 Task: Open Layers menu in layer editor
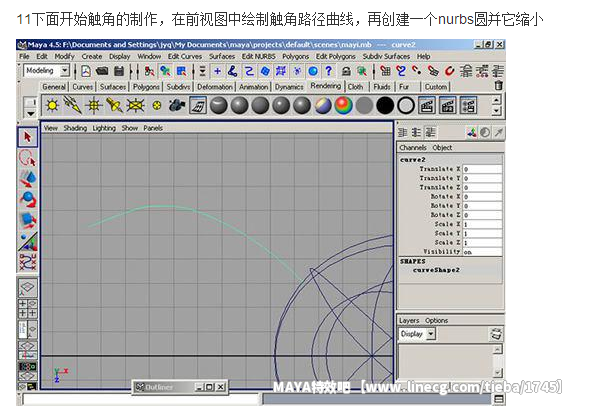409,320
